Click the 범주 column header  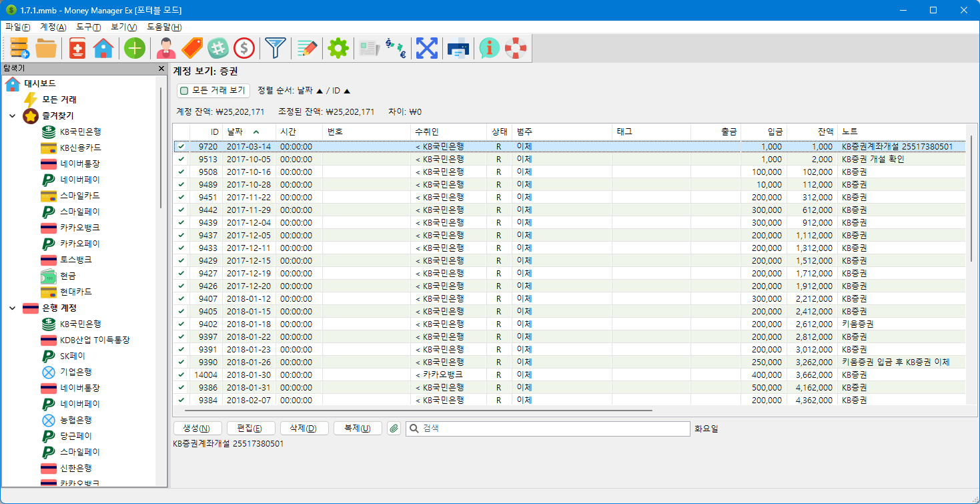(x=562, y=132)
